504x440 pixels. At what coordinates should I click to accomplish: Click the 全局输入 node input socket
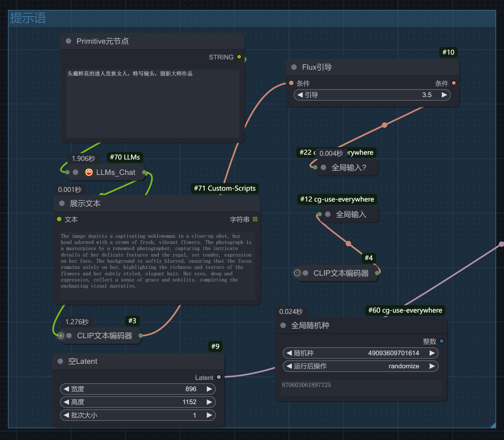point(319,214)
